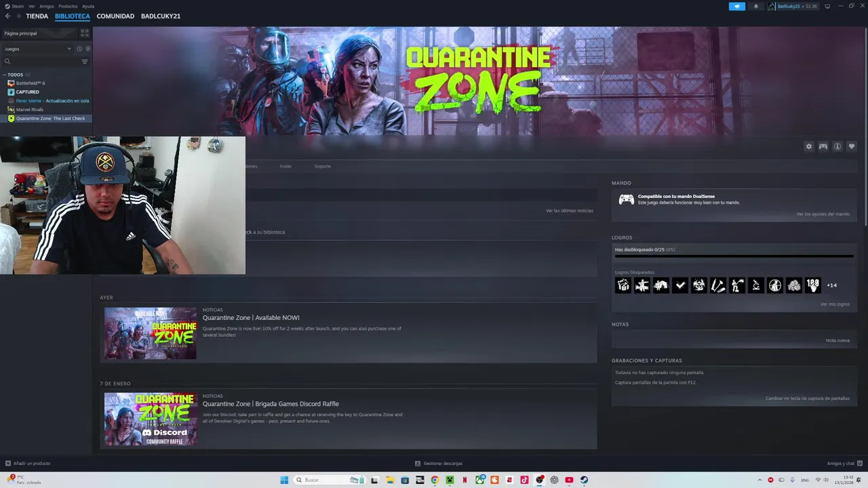Open game settings gear icon

(x=808, y=146)
